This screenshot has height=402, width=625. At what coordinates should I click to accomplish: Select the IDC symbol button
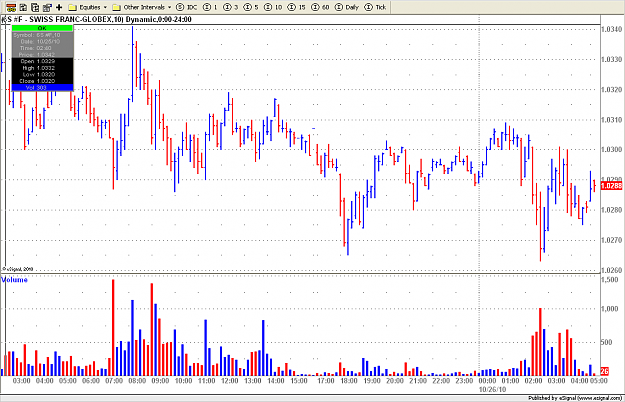187,7
